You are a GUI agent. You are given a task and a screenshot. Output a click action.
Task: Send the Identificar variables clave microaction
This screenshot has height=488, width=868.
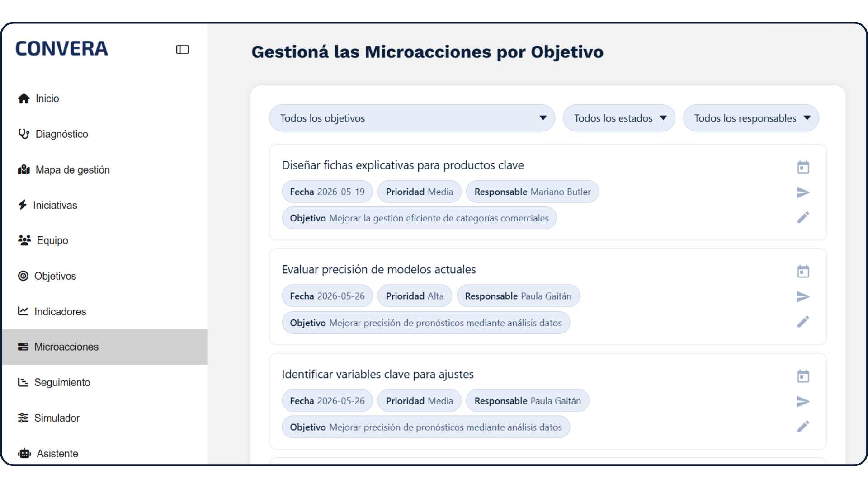(x=803, y=401)
